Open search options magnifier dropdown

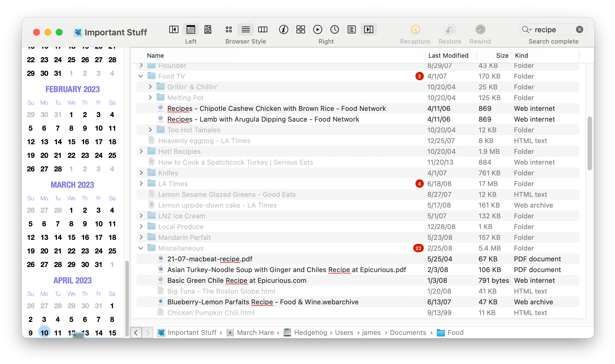point(527,29)
